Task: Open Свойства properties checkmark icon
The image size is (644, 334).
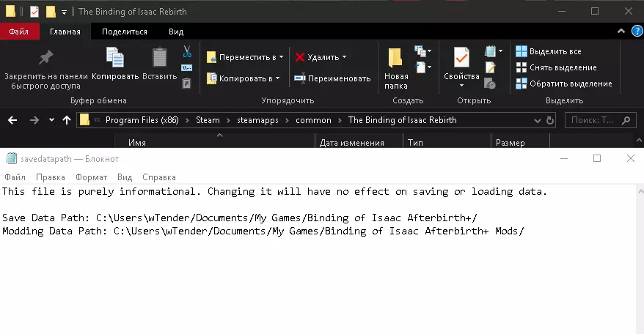Action: pos(461,57)
